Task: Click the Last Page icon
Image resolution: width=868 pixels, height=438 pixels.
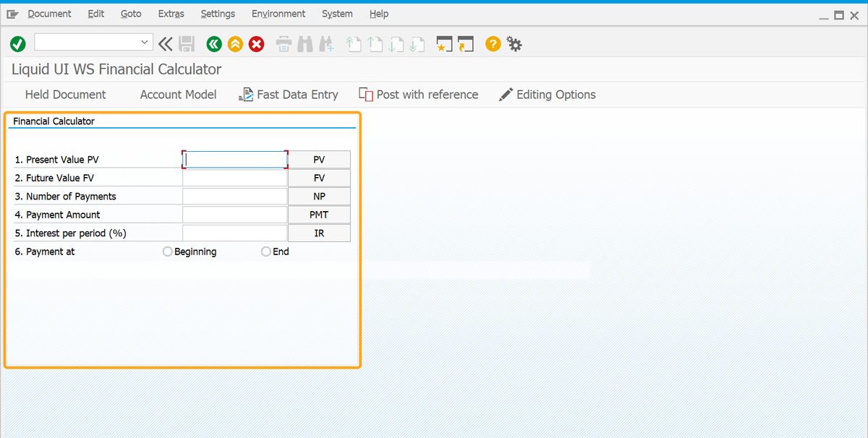Action: pos(417,44)
